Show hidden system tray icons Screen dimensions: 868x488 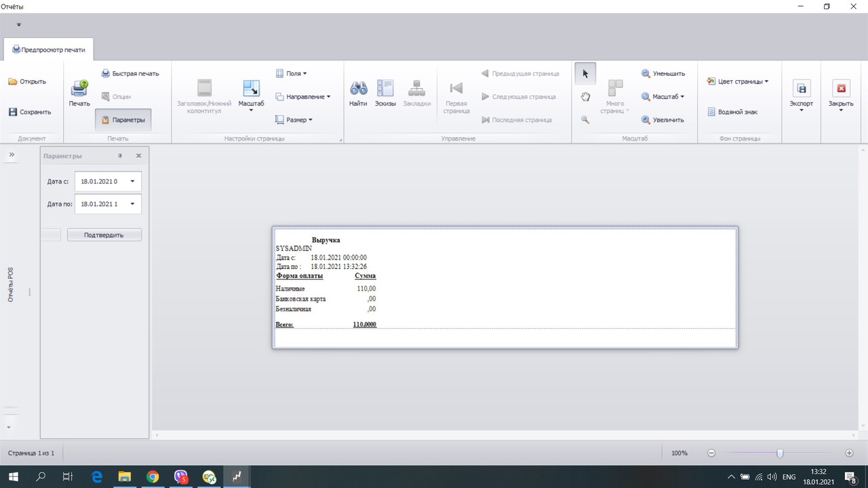coord(730,477)
